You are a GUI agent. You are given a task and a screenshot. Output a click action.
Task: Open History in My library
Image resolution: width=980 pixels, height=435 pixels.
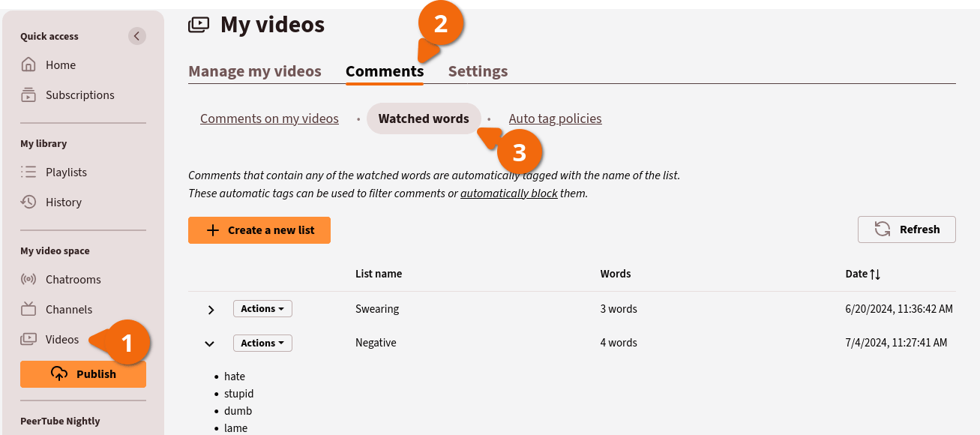click(64, 202)
